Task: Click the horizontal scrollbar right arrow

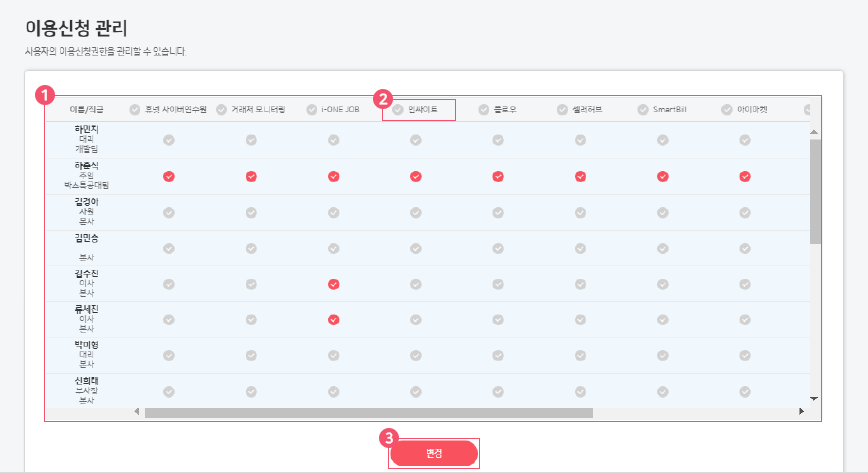Action: 801,412
